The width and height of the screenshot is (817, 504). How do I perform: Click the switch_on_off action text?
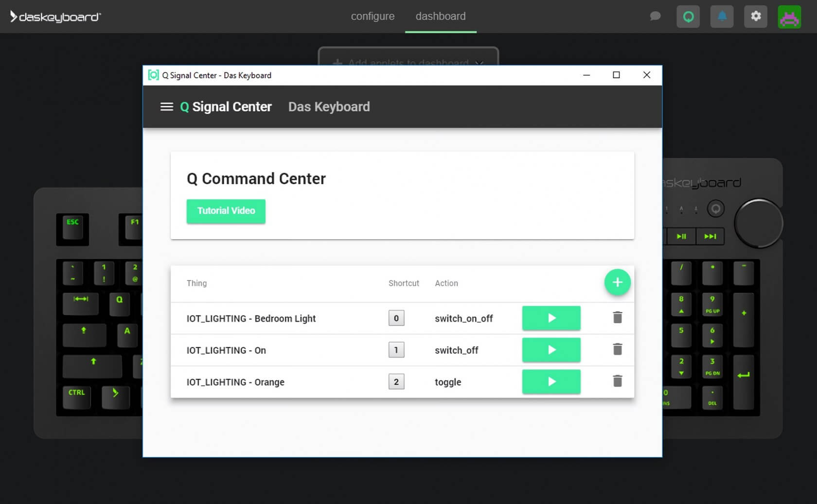[x=463, y=319]
